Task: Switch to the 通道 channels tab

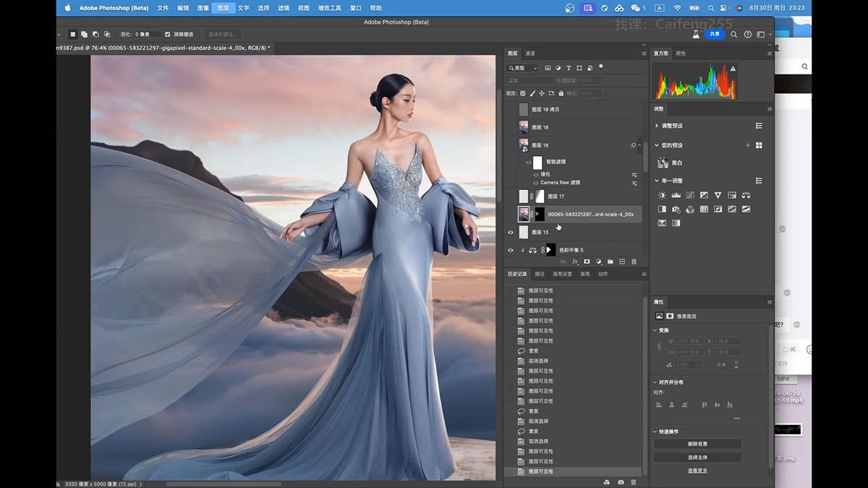Action: tap(530, 53)
